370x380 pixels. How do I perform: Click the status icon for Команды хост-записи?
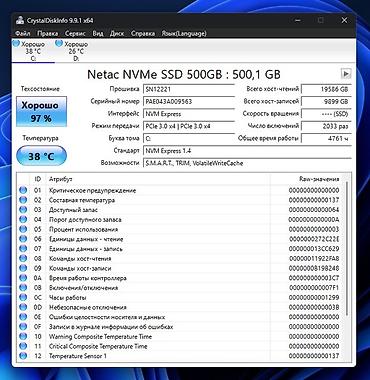pos(23,268)
